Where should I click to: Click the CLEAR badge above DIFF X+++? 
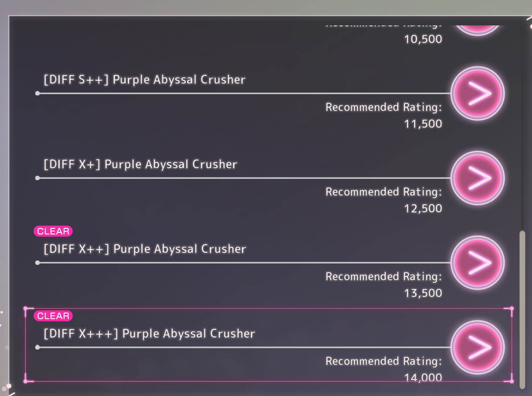tap(53, 316)
